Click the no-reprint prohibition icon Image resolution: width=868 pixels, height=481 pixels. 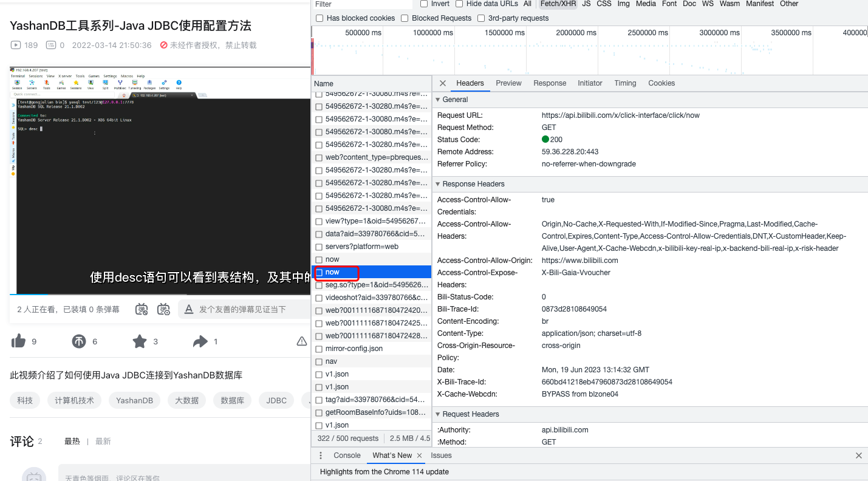164,45
